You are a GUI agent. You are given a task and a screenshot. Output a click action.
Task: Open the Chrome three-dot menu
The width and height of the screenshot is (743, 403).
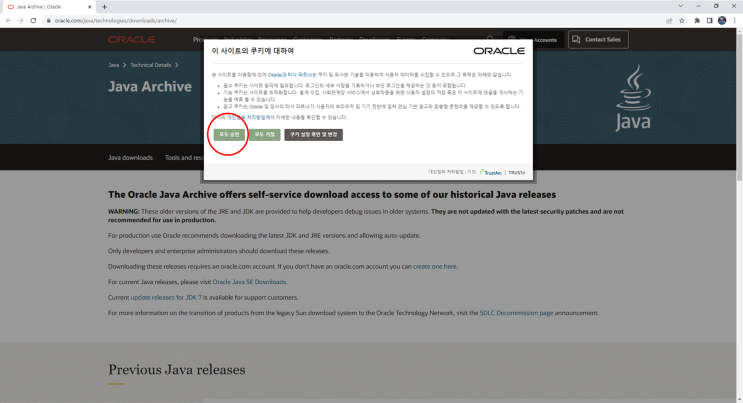pyautogui.click(x=735, y=20)
